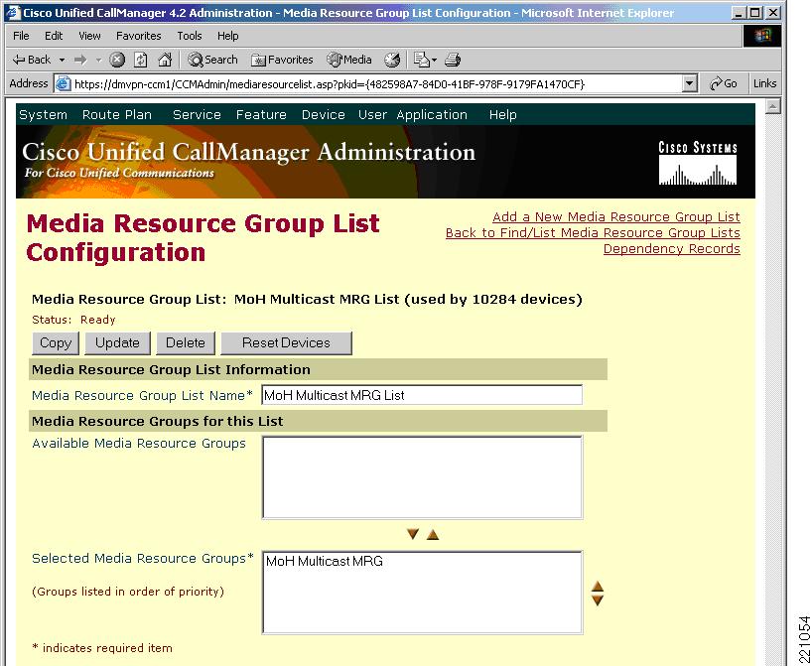Move group down to Selected with down arrow
This screenshot has height=666, width=812.
pos(413,534)
